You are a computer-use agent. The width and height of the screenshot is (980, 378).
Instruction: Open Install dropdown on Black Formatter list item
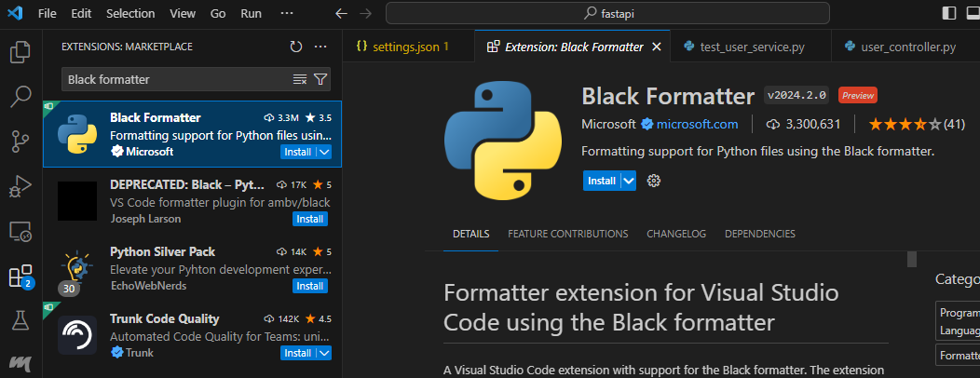(324, 152)
